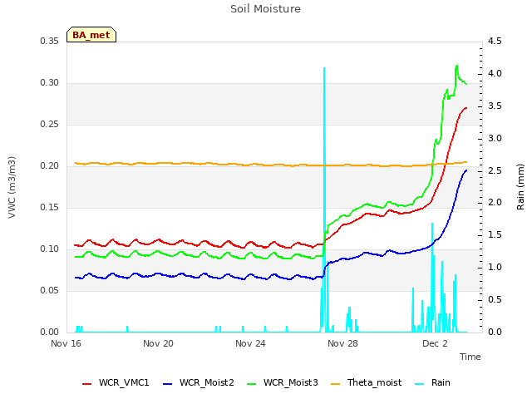Click the Nov 24 date tick label

click(x=250, y=343)
